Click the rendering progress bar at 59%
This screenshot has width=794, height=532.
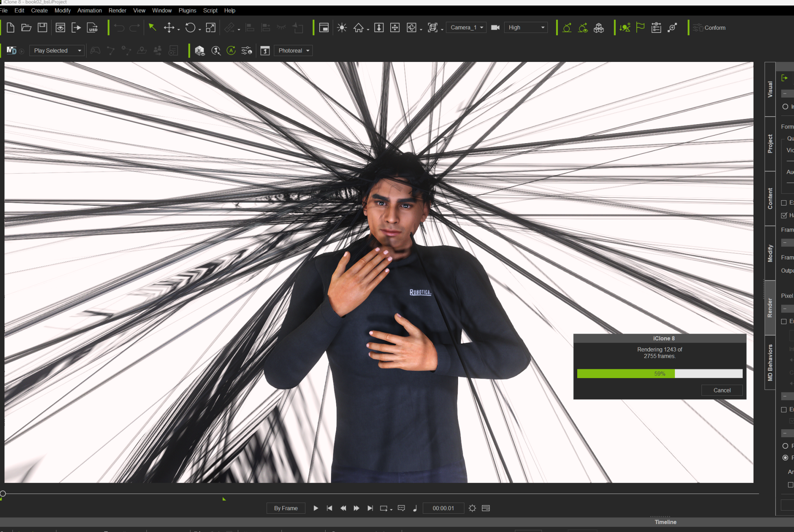click(x=660, y=374)
